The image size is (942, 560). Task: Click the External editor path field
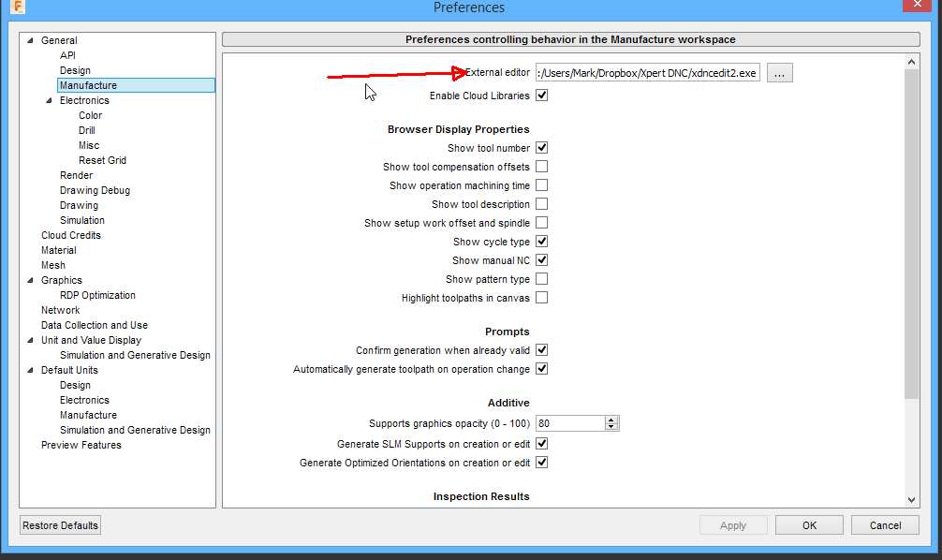(648, 73)
